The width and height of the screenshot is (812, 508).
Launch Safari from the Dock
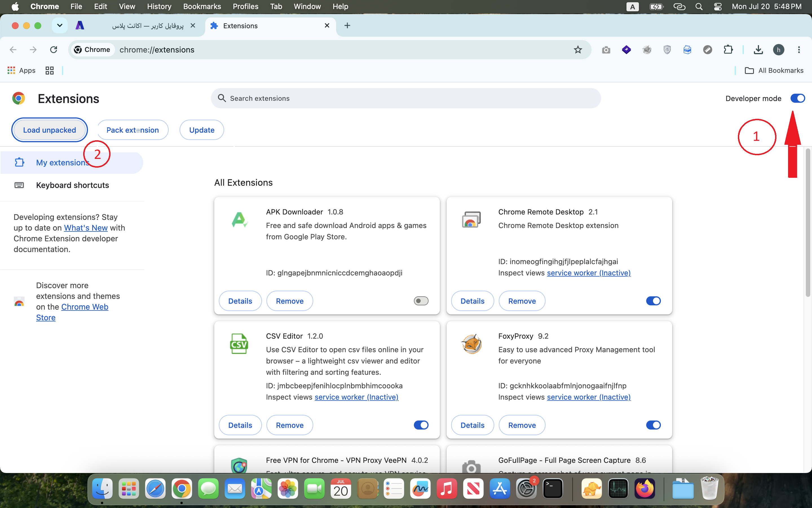pos(155,489)
